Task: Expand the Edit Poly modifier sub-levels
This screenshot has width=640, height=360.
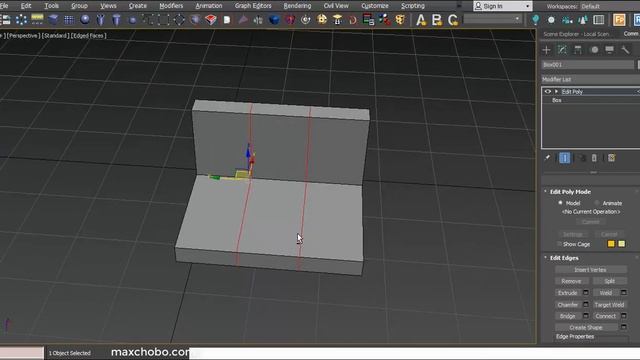Action: click(x=556, y=91)
